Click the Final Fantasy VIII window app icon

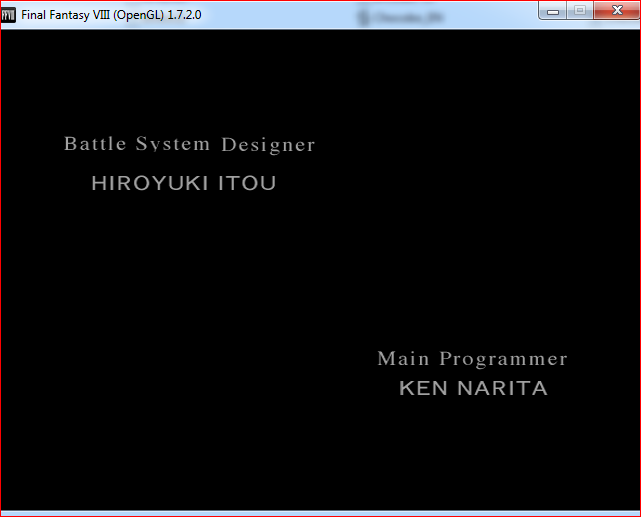(x=9, y=15)
